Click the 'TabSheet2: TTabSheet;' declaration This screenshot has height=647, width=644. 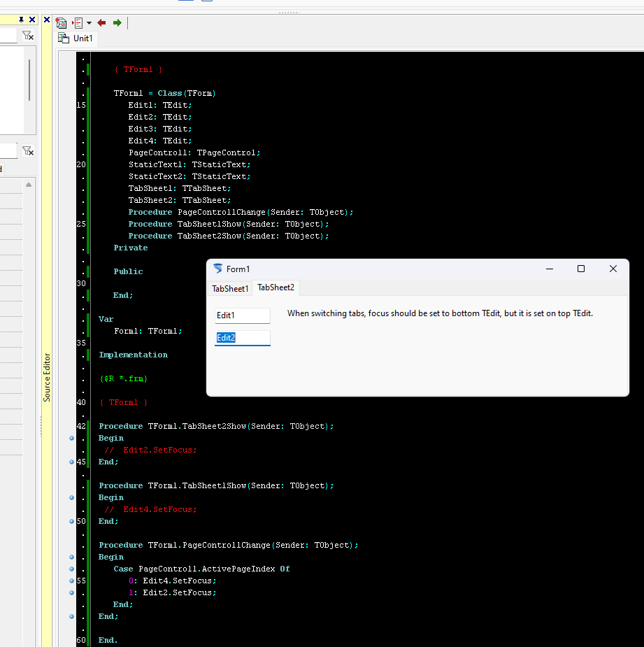[180, 201]
